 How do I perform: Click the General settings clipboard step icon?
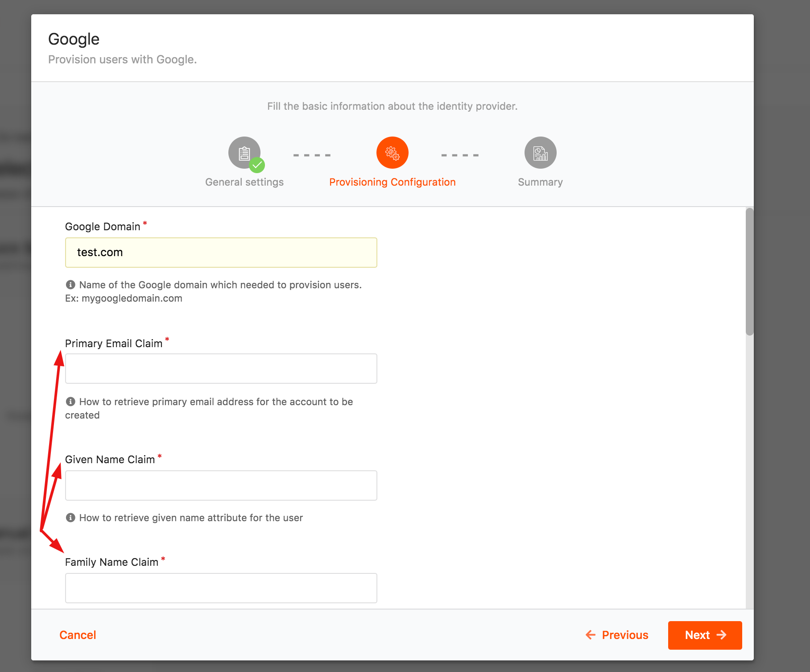tap(244, 153)
